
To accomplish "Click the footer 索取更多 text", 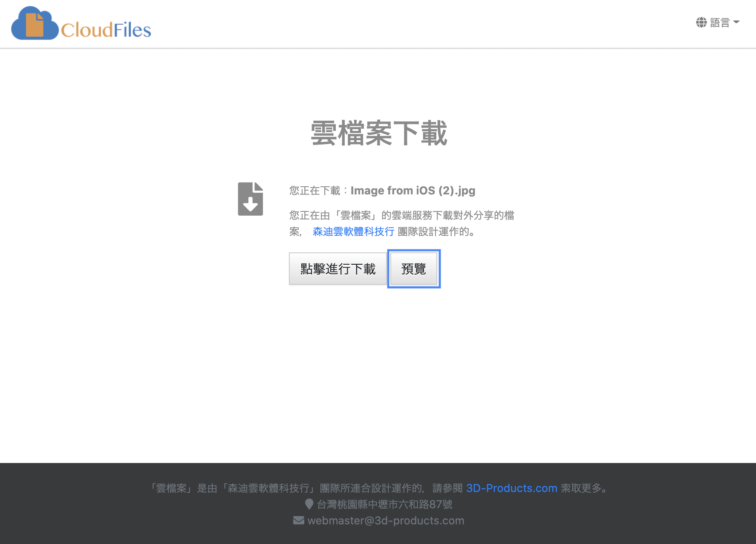I will [x=583, y=488].
